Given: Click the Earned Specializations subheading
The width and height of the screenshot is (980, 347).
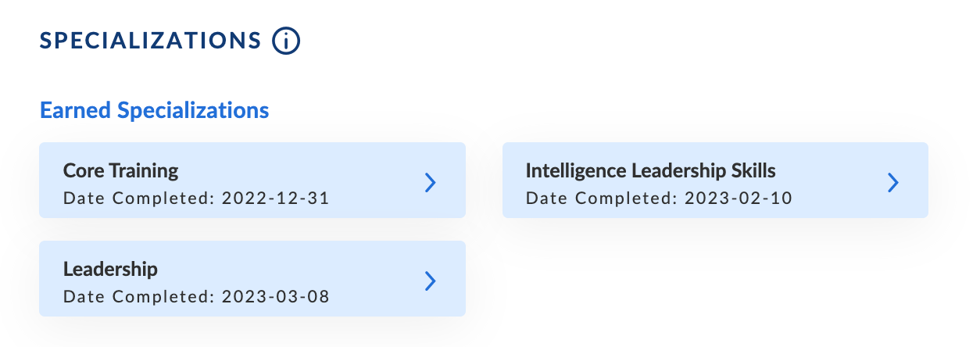Looking at the screenshot, I should click(x=154, y=110).
